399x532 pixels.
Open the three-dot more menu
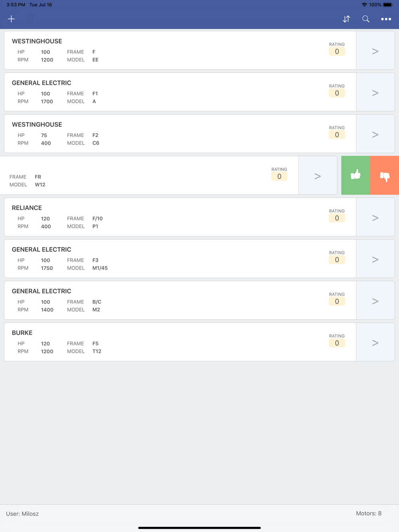(x=386, y=19)
